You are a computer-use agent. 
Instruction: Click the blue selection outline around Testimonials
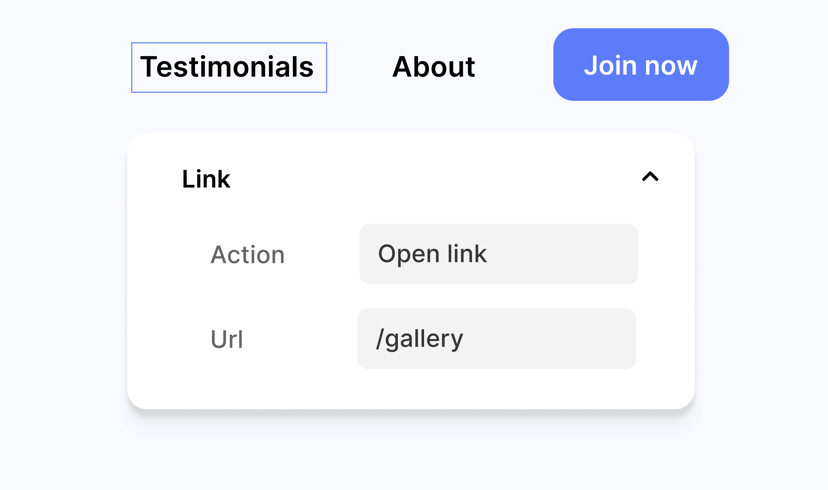pos(229,44)
